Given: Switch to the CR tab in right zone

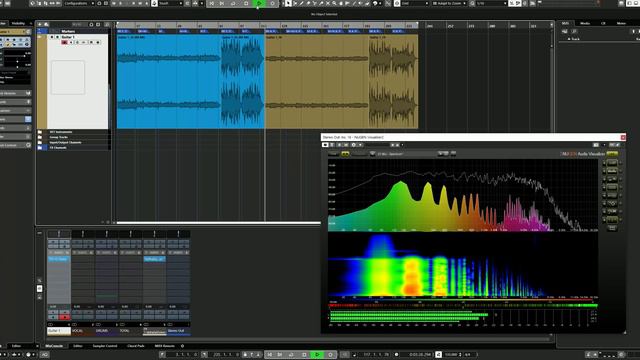Looking at the screenshot, I should [x=603, y=23].
